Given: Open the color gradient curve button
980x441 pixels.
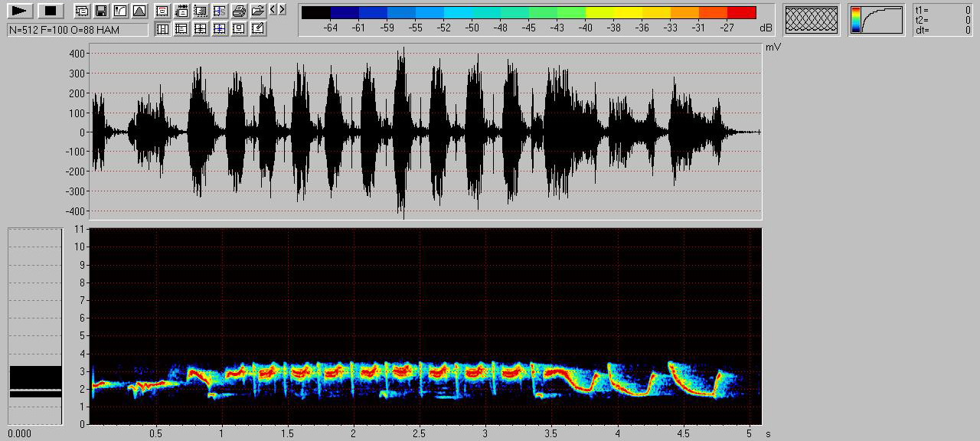Looking at the screenshot, I should (876, 20).
